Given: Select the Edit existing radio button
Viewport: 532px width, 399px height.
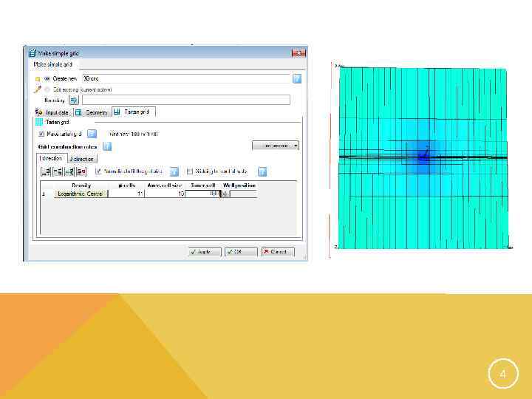Looking at the screenshot, I should pyautogui.click(x=47, y=89).
